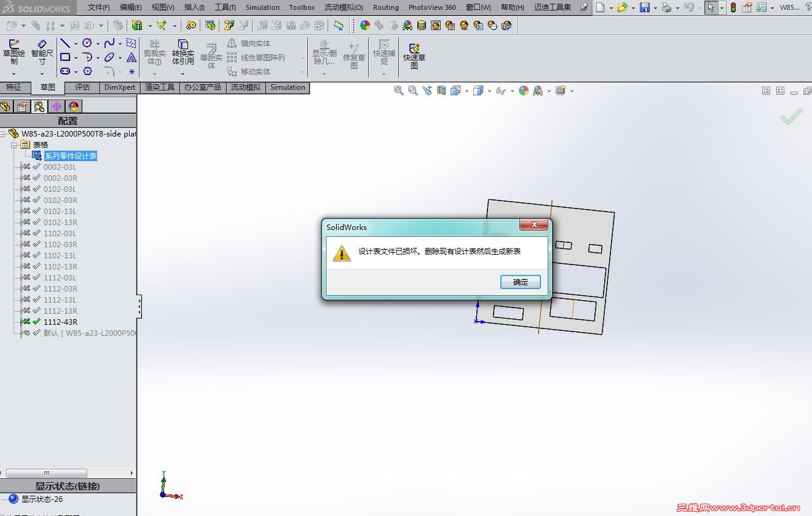Close the SolidWorks warning dialog with X
Screen dimensions: 812x516
coord(534,224)
